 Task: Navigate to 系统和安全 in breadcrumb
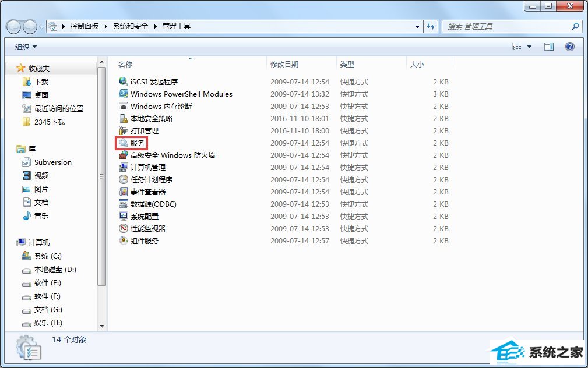click(131, 26)
